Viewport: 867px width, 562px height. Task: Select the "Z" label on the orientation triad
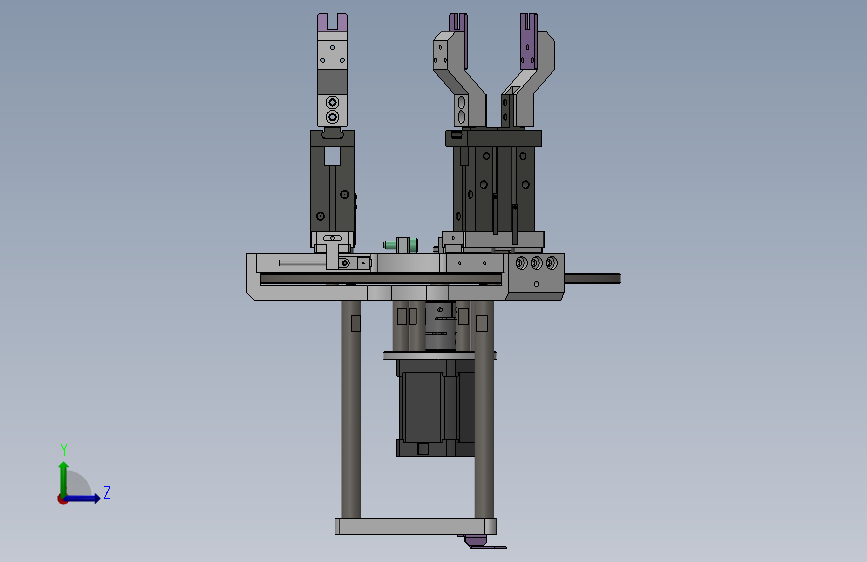(x=107, y=492)
